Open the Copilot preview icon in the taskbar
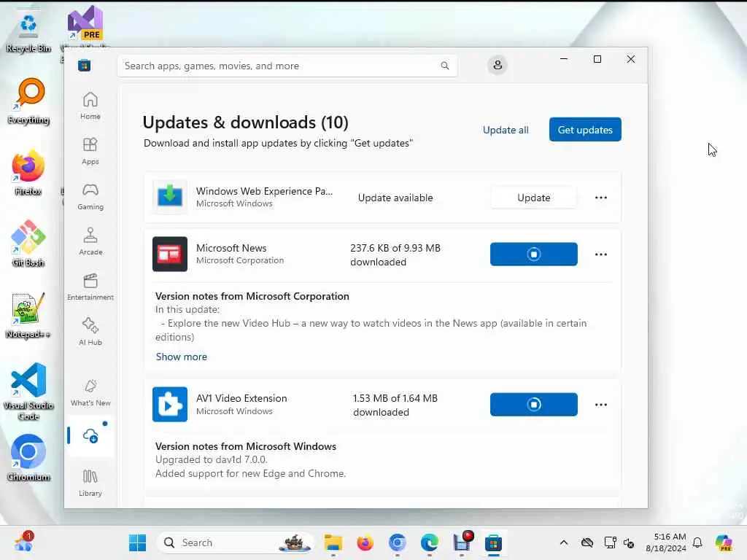This screenshot has width=747, height=560. (724, 542)
